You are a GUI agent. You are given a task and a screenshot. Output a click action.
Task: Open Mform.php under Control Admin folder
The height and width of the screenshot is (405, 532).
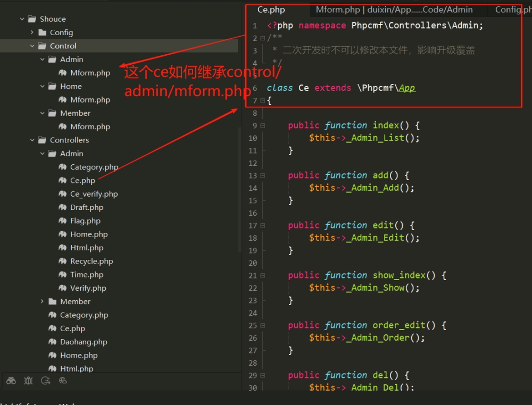tap(90, 73)
